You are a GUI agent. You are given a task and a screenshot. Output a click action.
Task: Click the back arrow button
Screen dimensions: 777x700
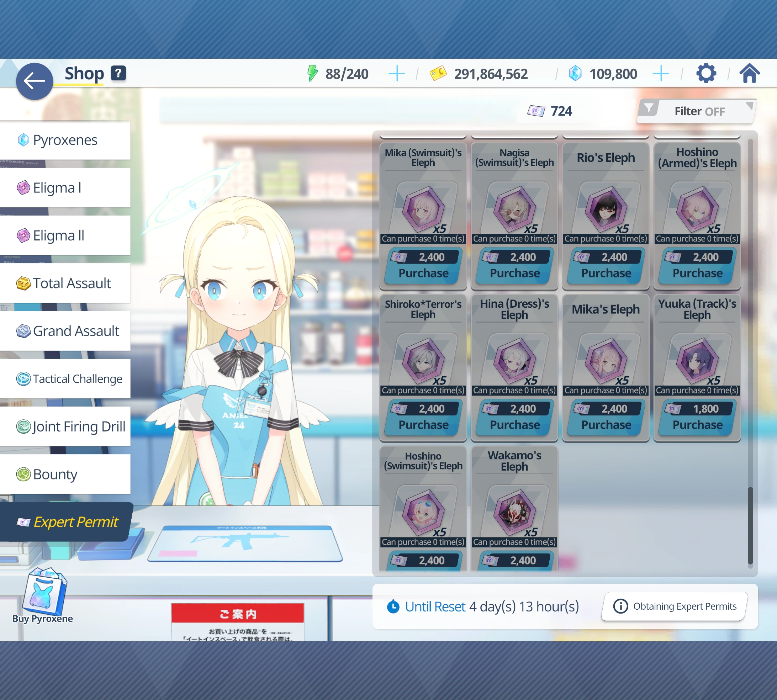pos(34,81)
